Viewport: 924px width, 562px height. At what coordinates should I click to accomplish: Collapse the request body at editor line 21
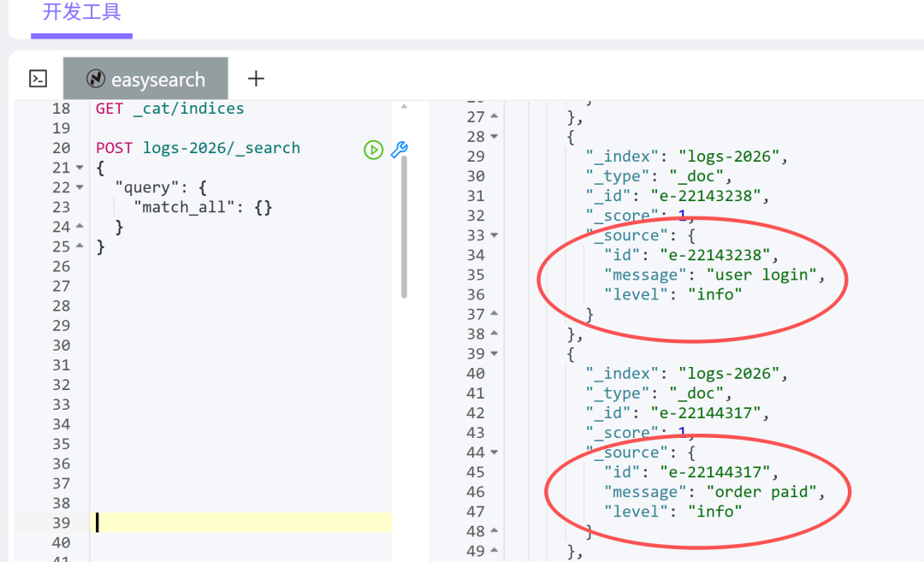tap(80, 168)
